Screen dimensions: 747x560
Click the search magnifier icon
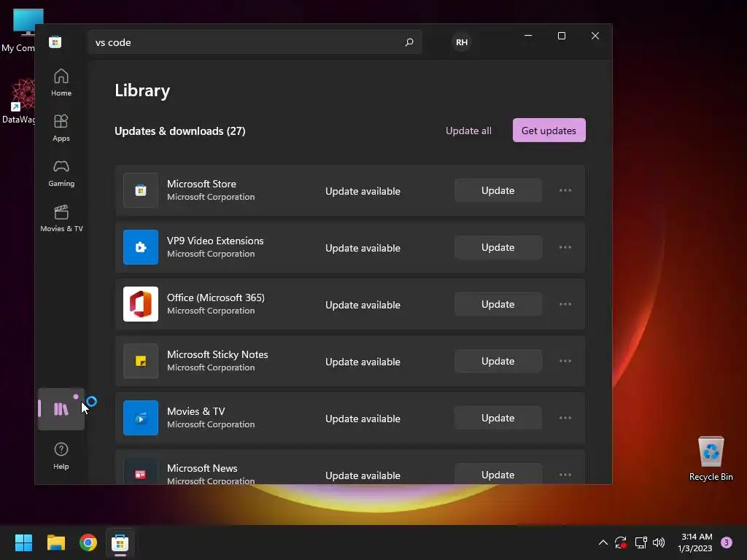[409, 42]
